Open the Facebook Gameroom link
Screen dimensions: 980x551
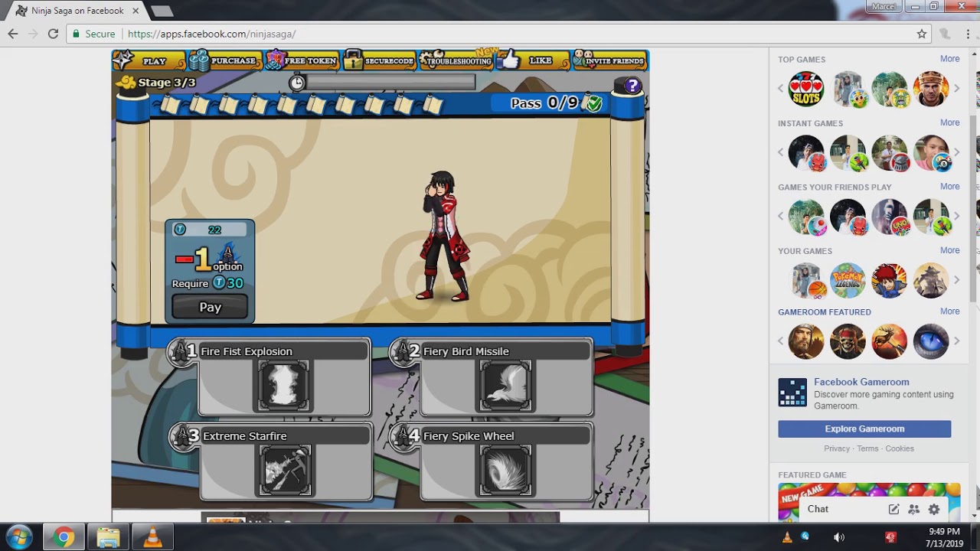click(861, 382)
